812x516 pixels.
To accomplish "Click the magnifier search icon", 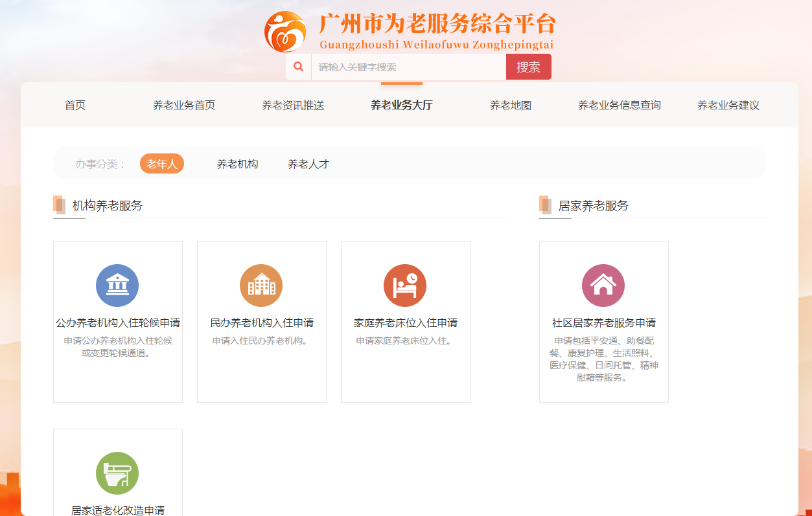I will (x=299, y=67).
